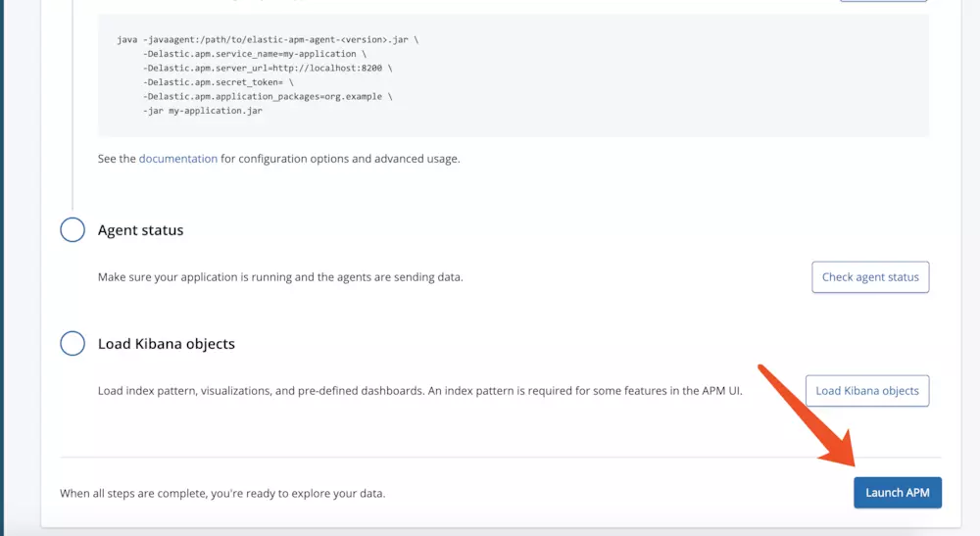Click the dark sidebar strip at left edge

coord(2,268)
